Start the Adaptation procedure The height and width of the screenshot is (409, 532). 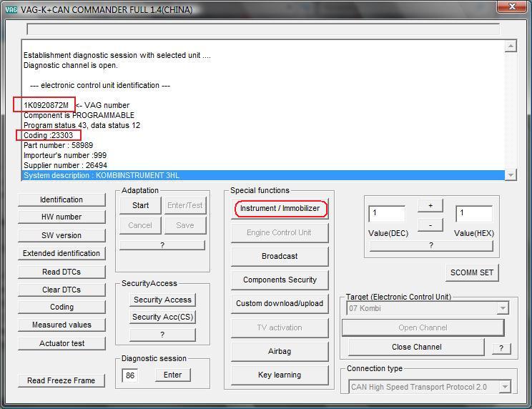140,205
